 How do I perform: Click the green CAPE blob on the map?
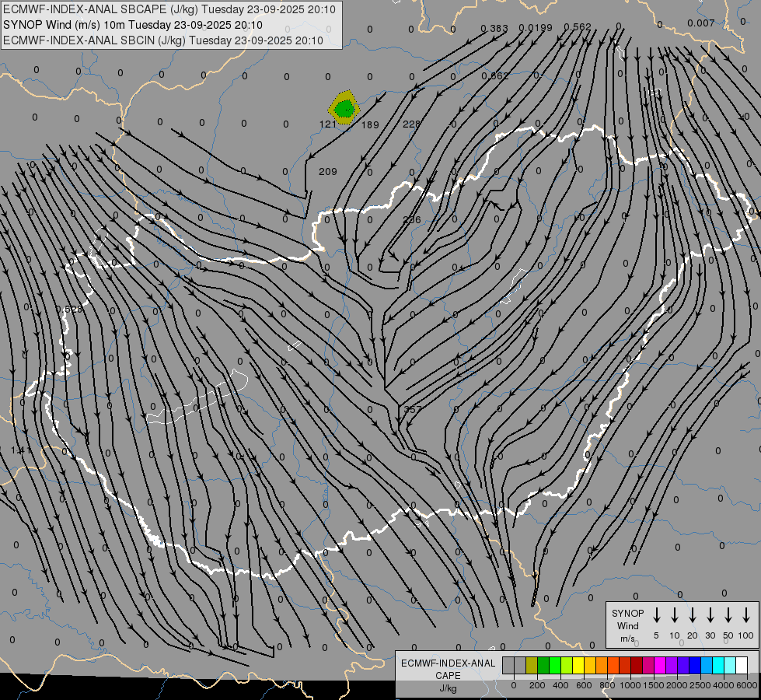(344, 108)
